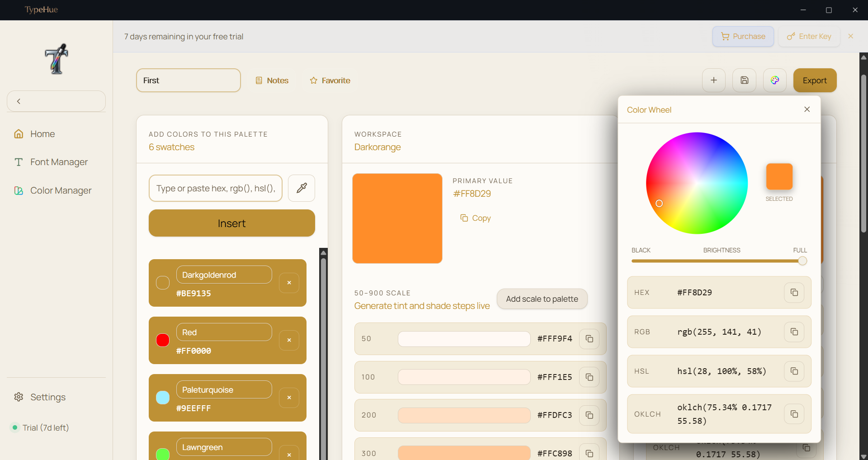The image size is (868, 460).
Task: Select the Red color circle
Action: coord(163,340)
